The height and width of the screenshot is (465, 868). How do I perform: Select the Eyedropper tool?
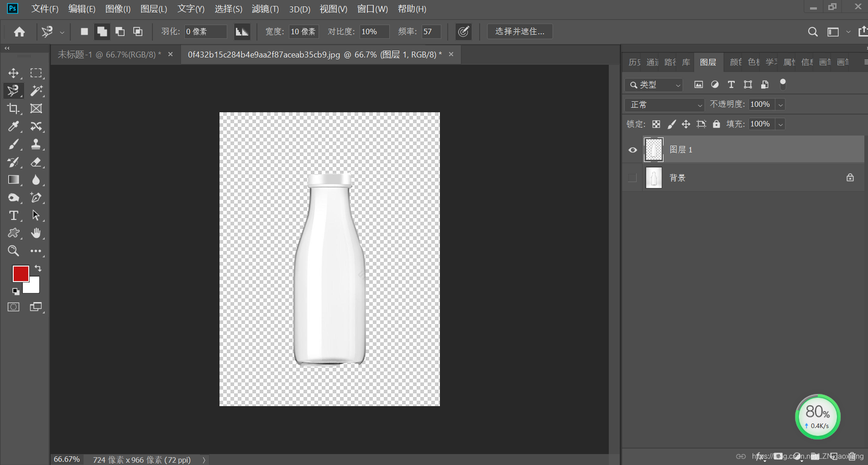[x=13, y=126]
